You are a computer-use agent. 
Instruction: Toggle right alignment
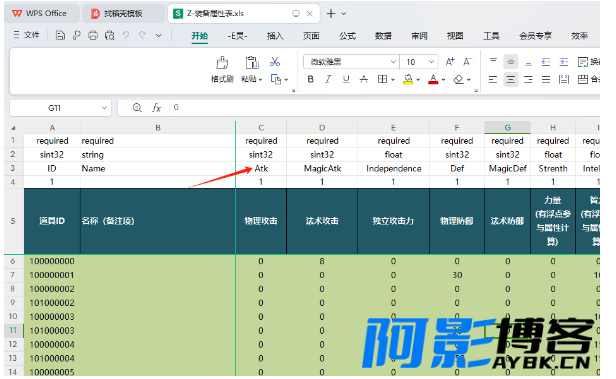coord(528,79)
